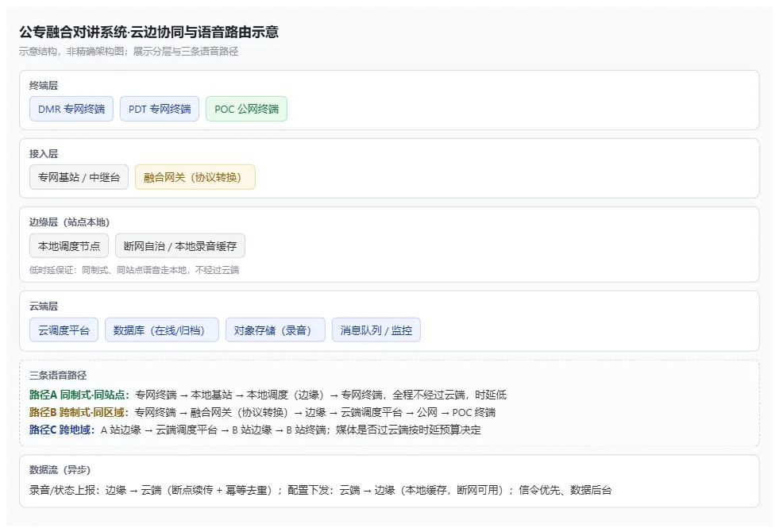Click the 边缘层（站点本地）heading
779x532 pixels.
coord(70,222)
